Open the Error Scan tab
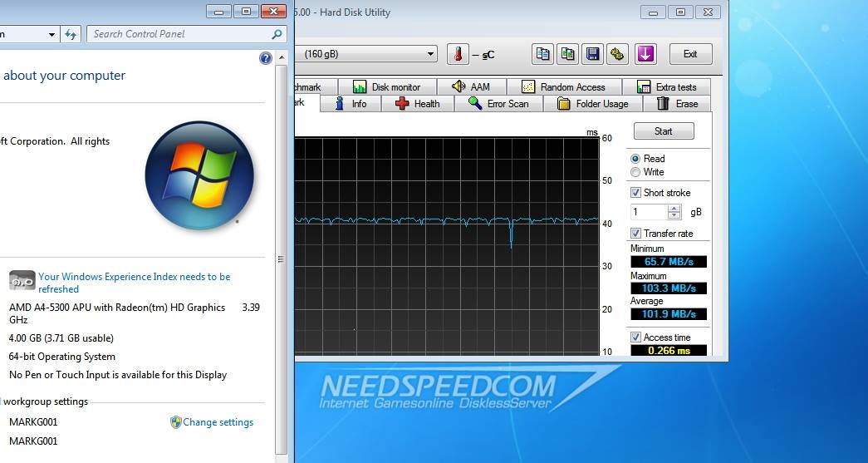 498,104
